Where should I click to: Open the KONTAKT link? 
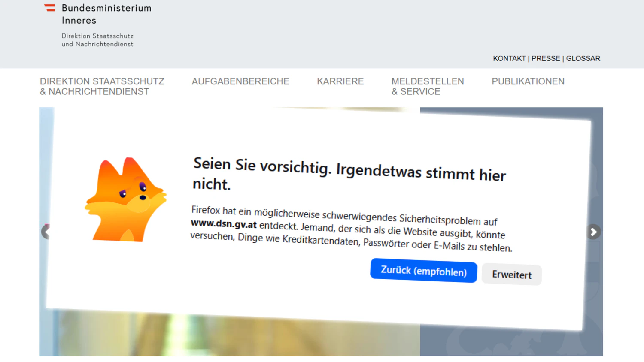(509, 58)
